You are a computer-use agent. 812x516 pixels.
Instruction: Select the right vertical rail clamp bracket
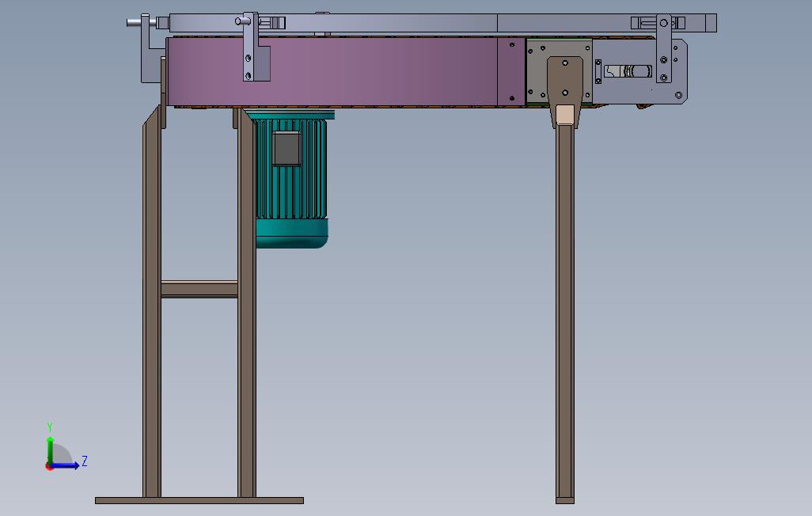pos(664,49)
